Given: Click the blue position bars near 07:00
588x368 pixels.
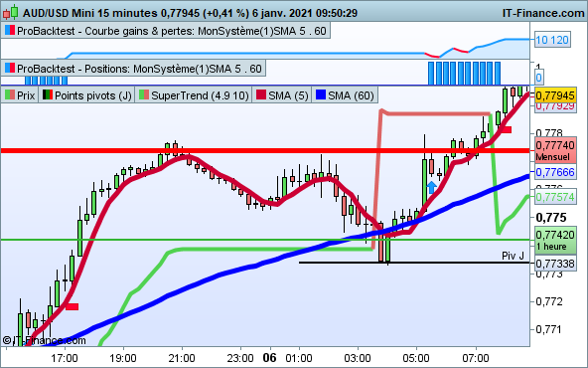Looking at the screenshot, I should click(464, 74).
